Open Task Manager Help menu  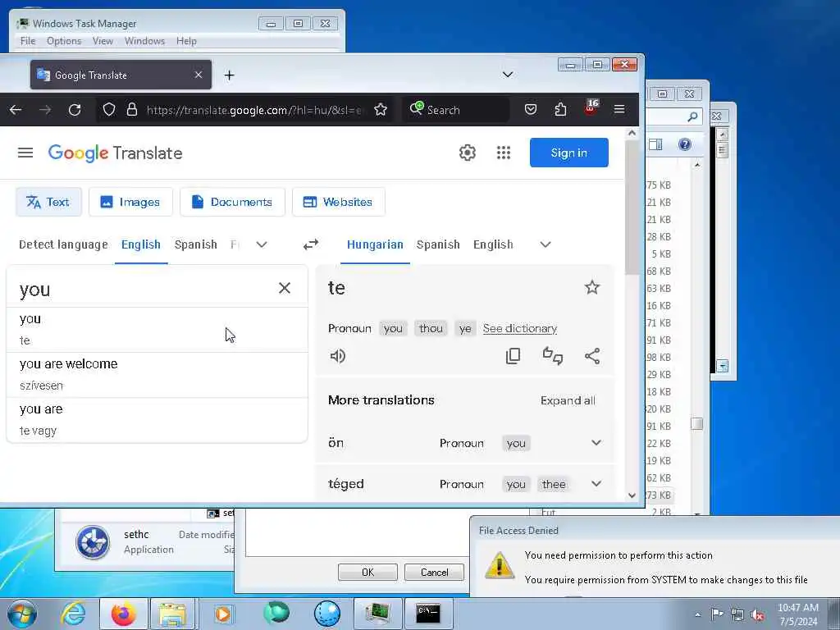[186, 41]
